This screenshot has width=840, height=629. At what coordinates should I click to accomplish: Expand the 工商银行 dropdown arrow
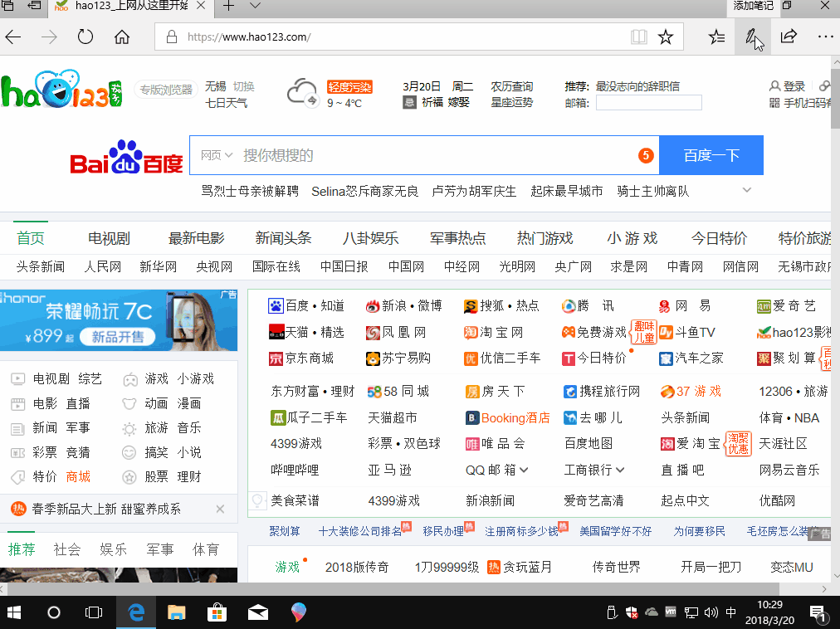click(x=620, y=470)
